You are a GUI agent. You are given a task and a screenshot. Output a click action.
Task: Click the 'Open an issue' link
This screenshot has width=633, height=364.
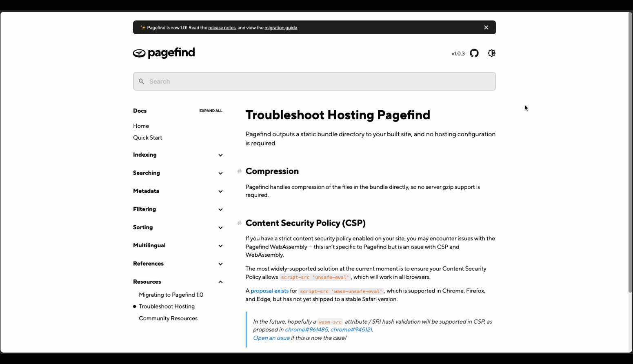271,338
